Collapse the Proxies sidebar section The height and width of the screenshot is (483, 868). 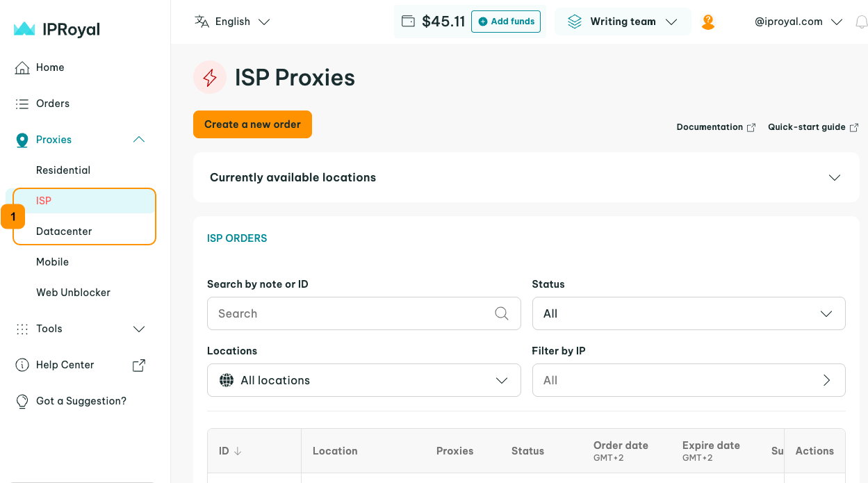coord(139,140)
